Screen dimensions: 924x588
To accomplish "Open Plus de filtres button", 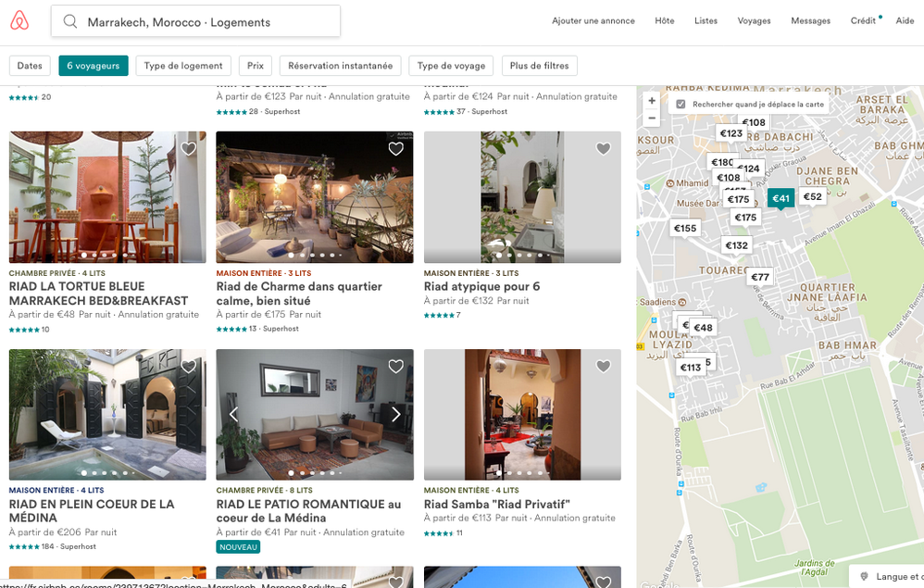I will click(x=540, y=66).
